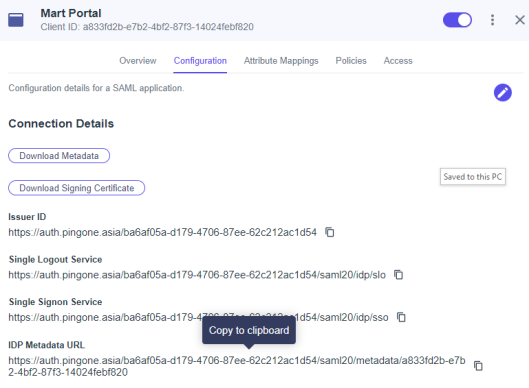Click the pencil edit configuration icon

[x=503, y=92]
